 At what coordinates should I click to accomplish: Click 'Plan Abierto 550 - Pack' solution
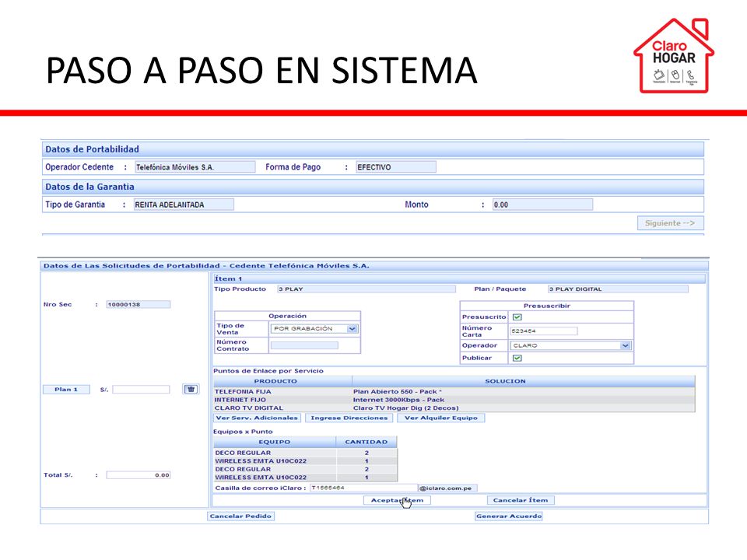click(x=398, y=391)
